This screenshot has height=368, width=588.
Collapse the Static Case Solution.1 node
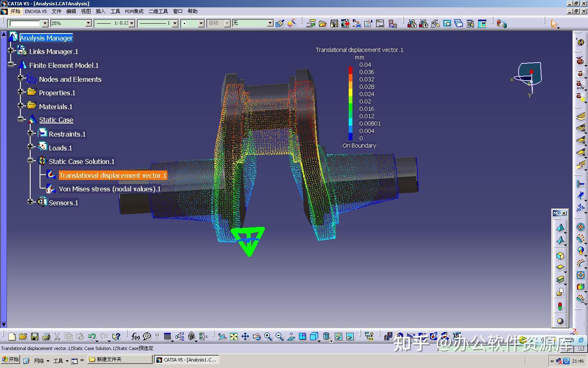click(x=31, y=161)
